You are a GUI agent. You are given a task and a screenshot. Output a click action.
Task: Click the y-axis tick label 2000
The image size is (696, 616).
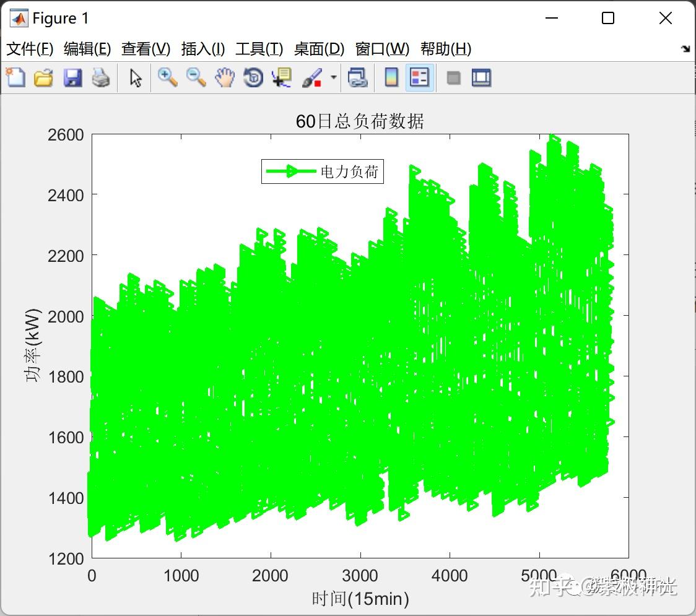click(66, 317)
